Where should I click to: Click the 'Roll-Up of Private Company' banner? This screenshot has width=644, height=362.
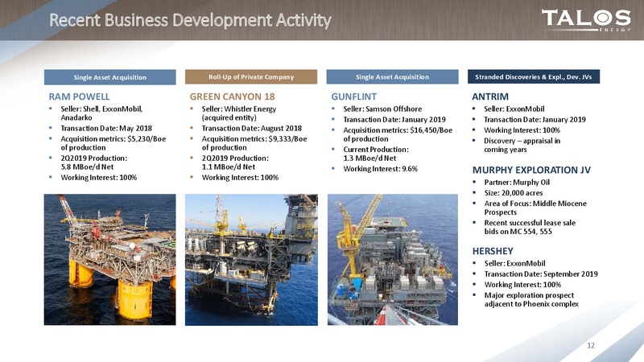pos(251,76)
